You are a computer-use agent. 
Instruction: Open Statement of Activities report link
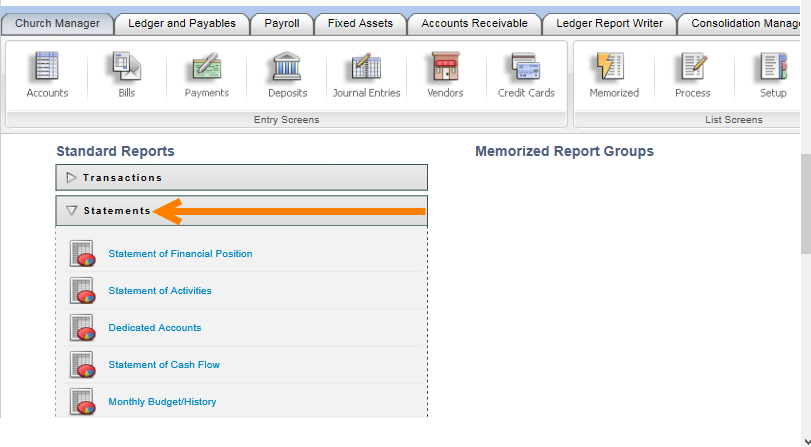(160, 291)
